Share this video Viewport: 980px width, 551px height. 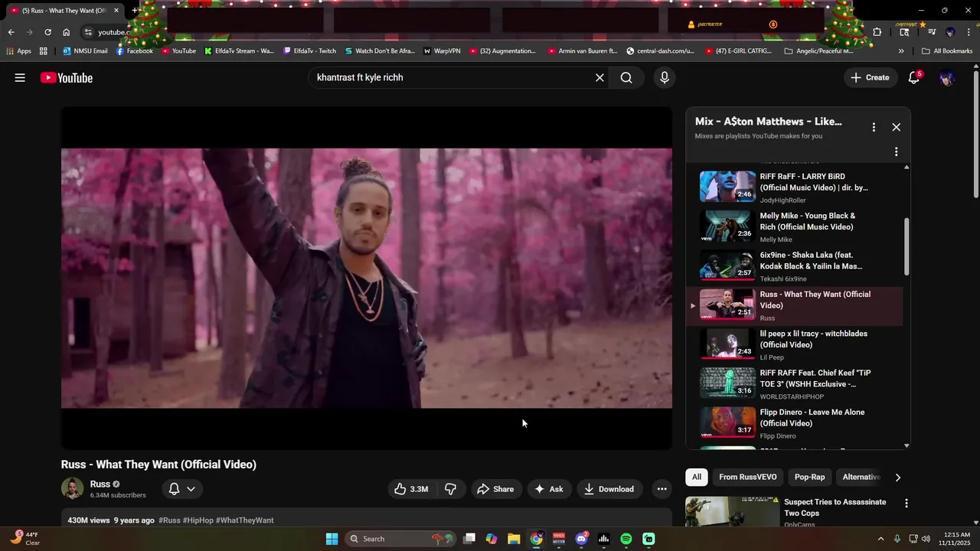click(495, 489)
